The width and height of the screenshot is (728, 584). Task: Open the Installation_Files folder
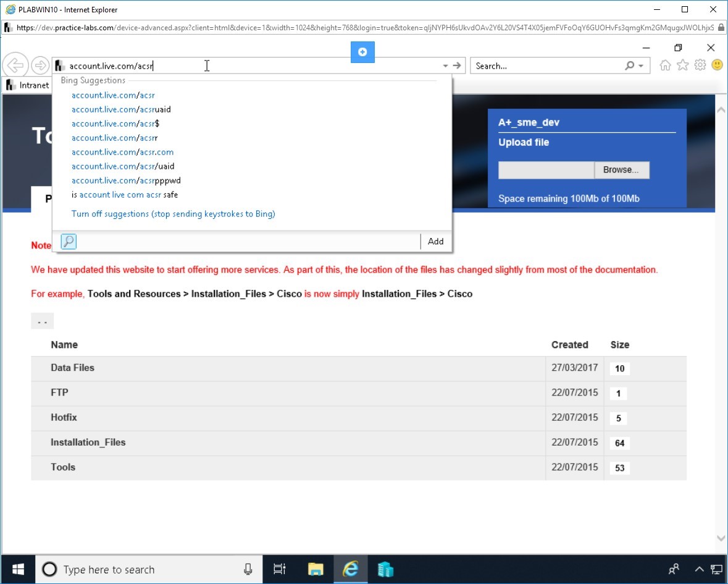[88, 442]
